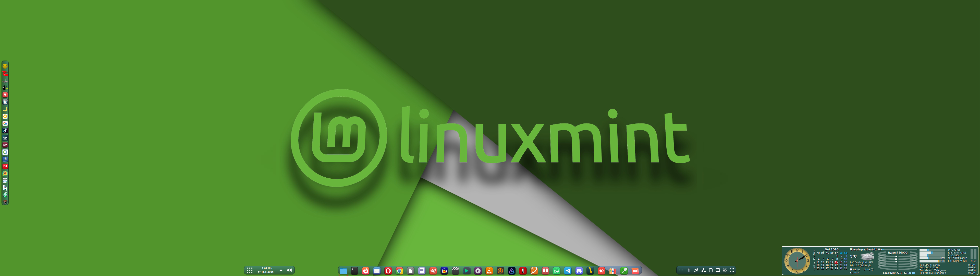Launch VLC media player from the dock
This screenshot has height=276, width=980.
489,271
